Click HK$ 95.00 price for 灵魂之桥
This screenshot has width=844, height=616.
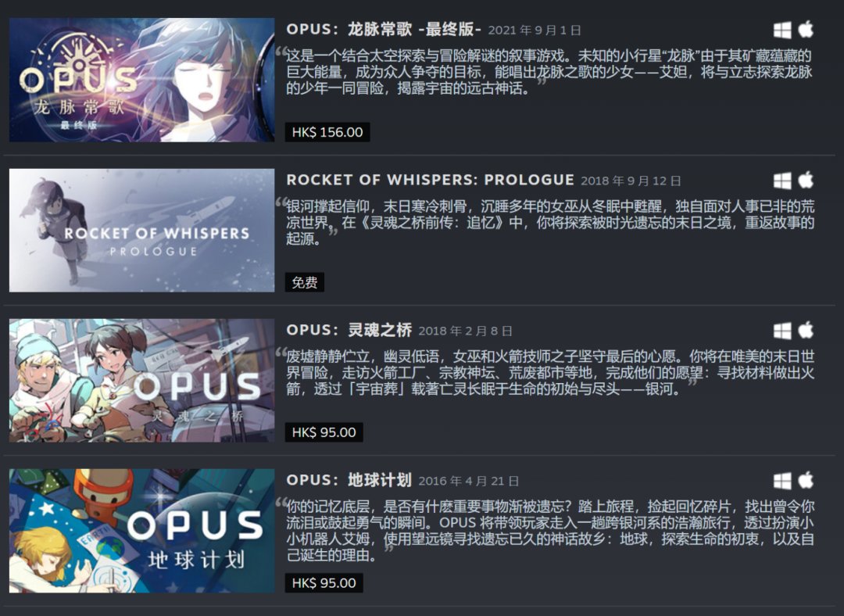click(324, 432)
